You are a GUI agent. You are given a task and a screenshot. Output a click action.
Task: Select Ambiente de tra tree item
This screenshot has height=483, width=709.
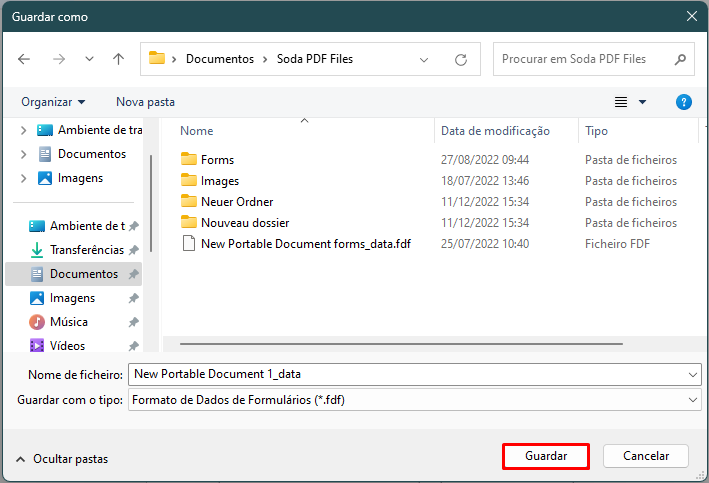click(x=90, y=130)
